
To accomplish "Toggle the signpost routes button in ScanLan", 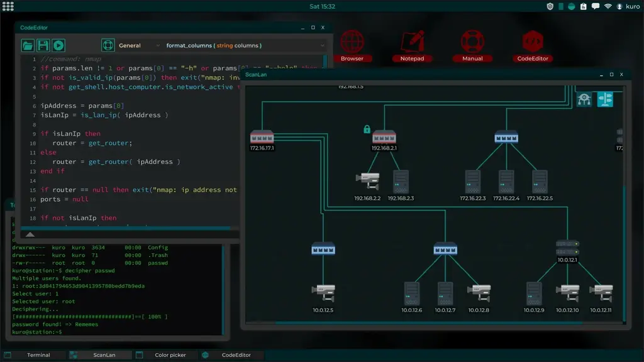I will click(x=604, y=99).
